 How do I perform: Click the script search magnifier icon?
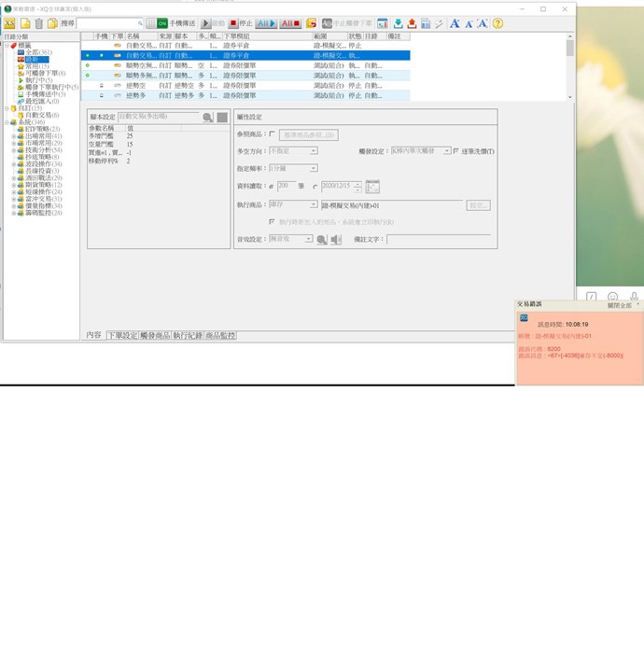(208, 118)
